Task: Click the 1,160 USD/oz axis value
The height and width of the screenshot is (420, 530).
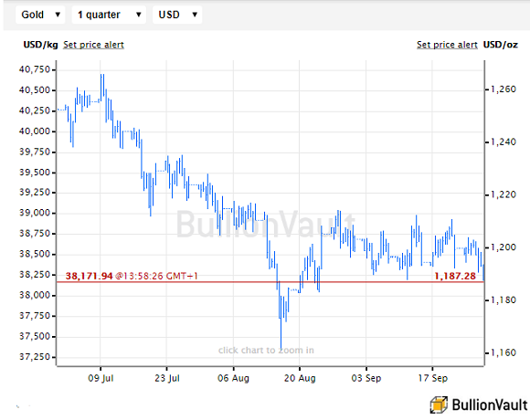Action: click(x=503, y=352)
